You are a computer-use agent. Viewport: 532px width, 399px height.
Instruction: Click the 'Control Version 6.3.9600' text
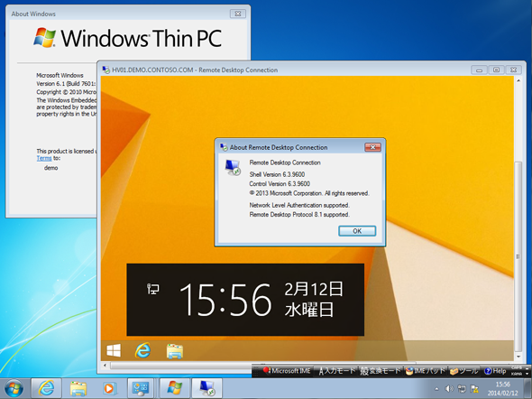(280, 184)
